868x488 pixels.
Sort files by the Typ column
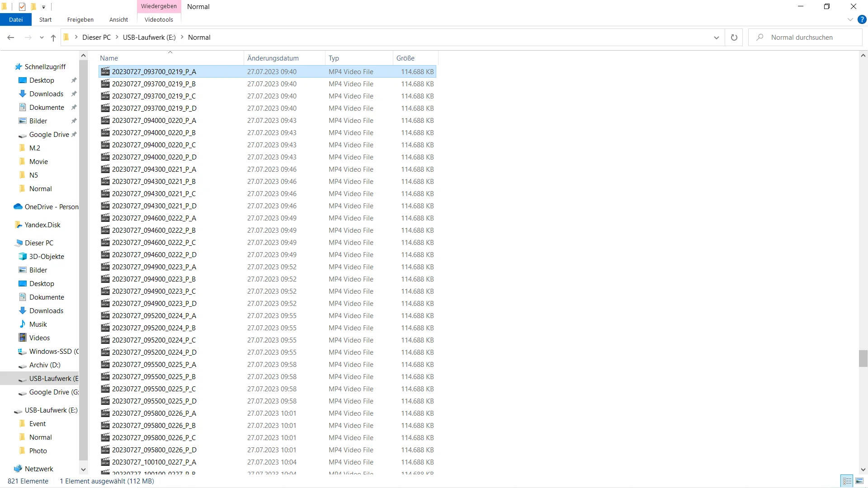point(359,58)
